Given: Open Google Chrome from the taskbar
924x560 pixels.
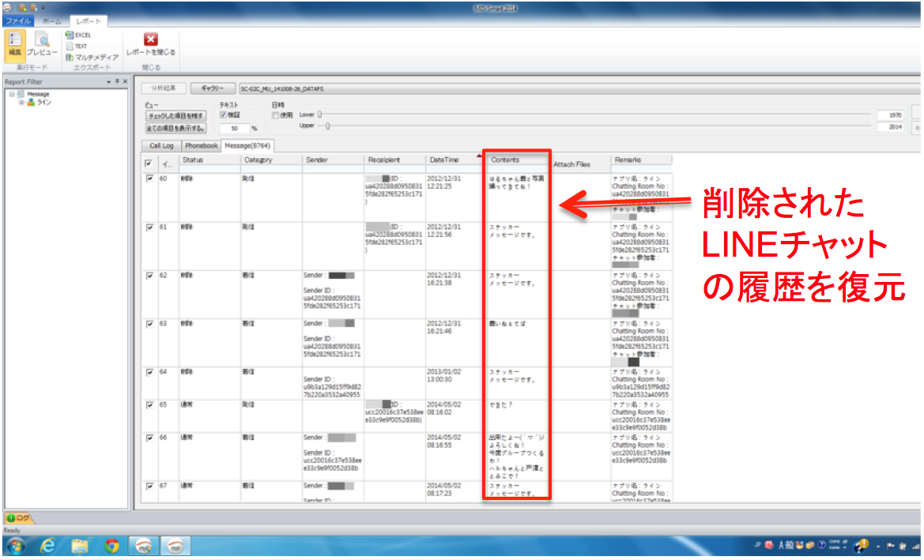Looking at the screenshot, I should point(111,545).
